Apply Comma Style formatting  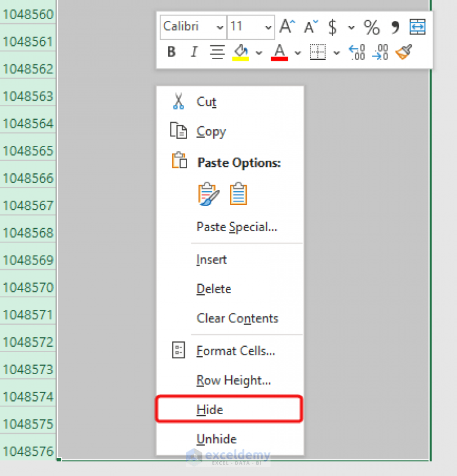pos(395,27)
